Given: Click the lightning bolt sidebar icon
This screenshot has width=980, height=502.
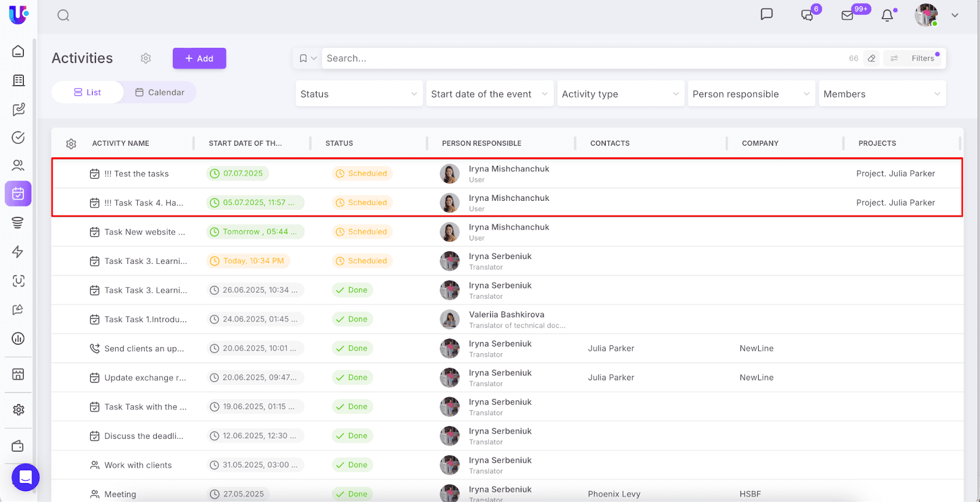Looking at the screenshot, I should [18, 252].
